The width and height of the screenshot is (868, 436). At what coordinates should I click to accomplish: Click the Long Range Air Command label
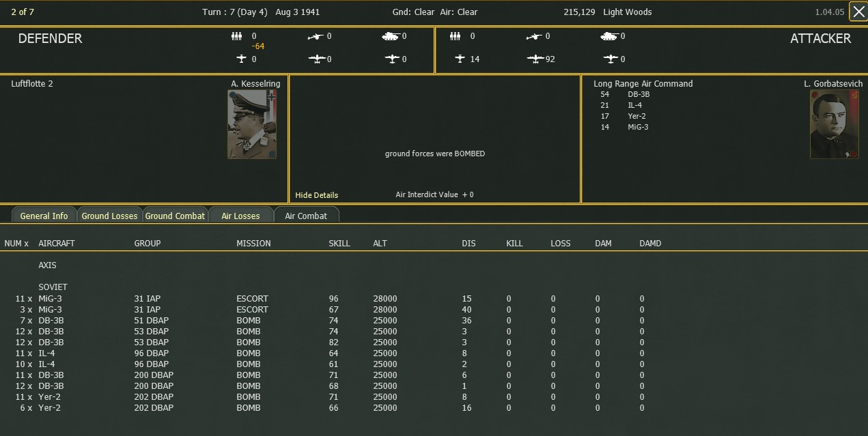[x=643, y=84]
